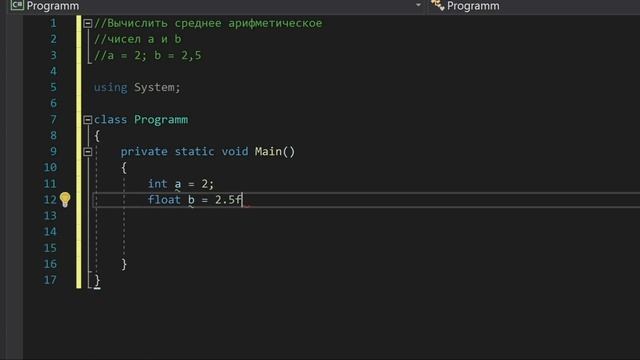Click the comment '//a = 2; b = 2,5'
Image resolution: width=640 pixels, height=360 pixels.
pyautogui.click(x=147, y=56)
